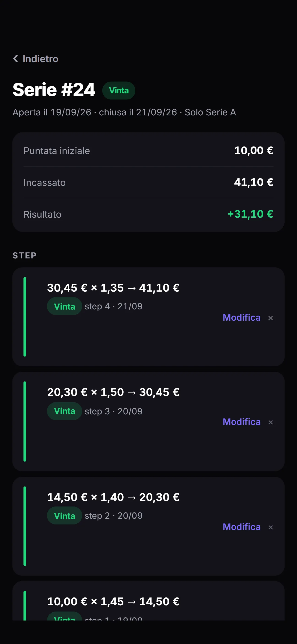297x644 pixels.
Task: Delete step 2 via its × icon
Action: [x=271, y=527]
